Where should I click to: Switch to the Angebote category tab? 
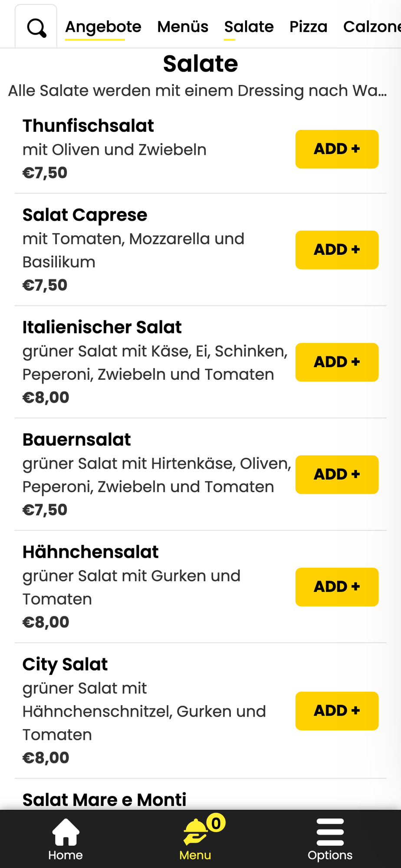pos(103,27)
